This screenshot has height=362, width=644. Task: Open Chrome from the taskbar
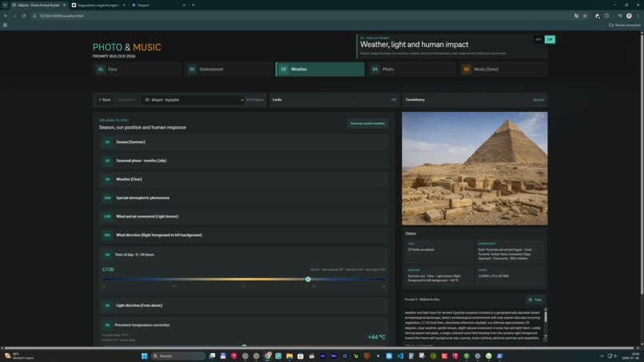[x=268, y=356]
